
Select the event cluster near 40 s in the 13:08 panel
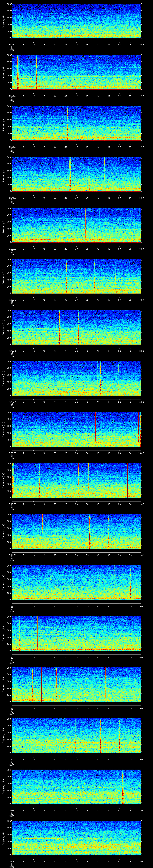(x=99, y=378)
